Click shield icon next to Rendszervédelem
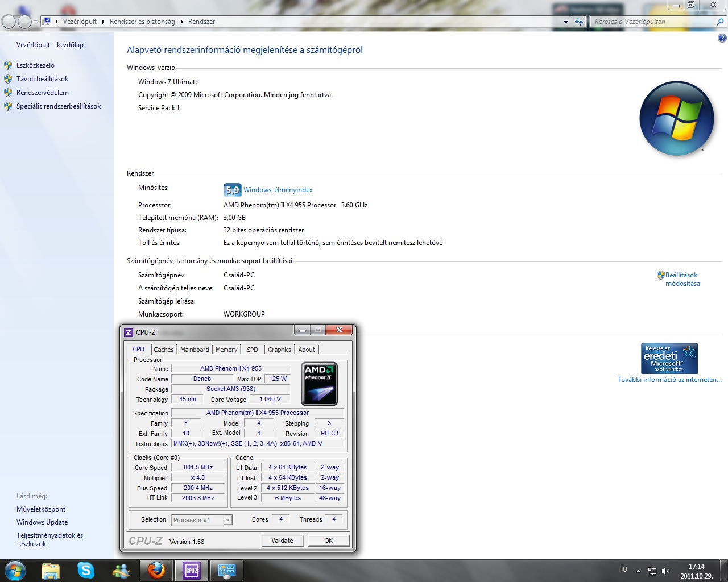 tap(8, 93)
